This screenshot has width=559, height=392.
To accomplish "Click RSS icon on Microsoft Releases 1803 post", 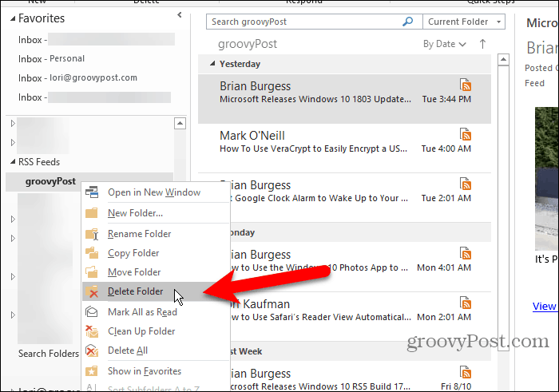I will [x=466, y=85].
